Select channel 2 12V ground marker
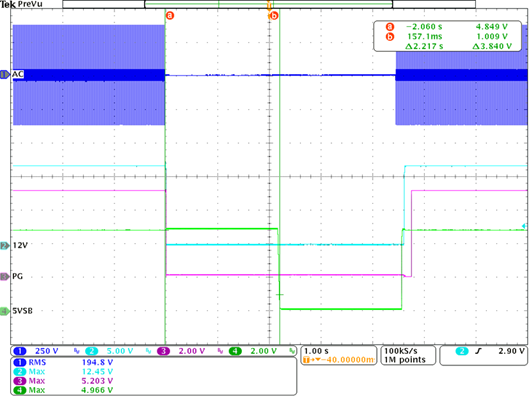The height and width of the screenshot is (396, 529). tap(5, 246)
